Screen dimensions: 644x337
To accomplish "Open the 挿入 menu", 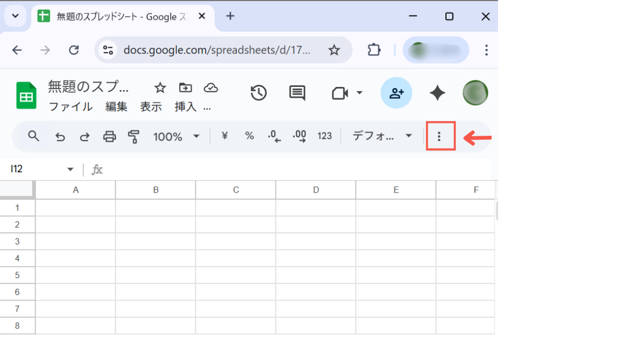I will (186, 107).
